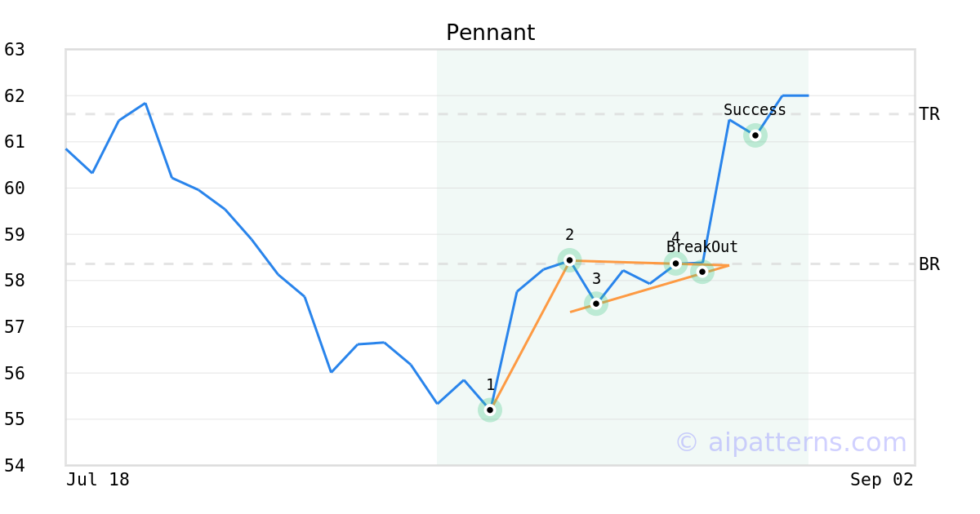Click the Success annotation text
This screenshot has height=514, width=980.
755,110
